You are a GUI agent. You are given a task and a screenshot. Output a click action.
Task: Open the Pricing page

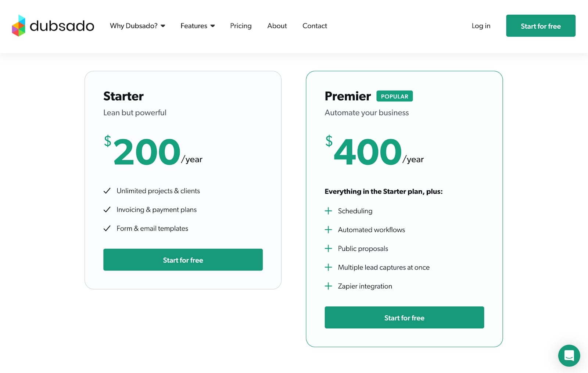click(x=241, y=26)
